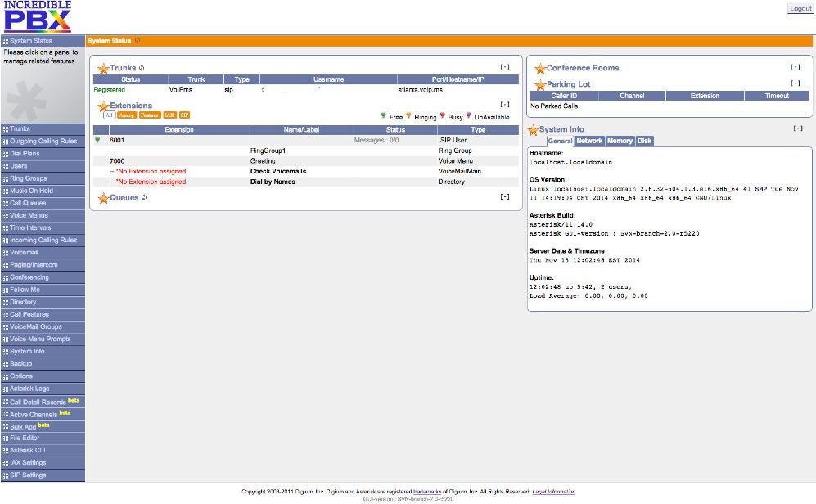Select RingGroup1 row in Extensions

[x=306, y=151]
